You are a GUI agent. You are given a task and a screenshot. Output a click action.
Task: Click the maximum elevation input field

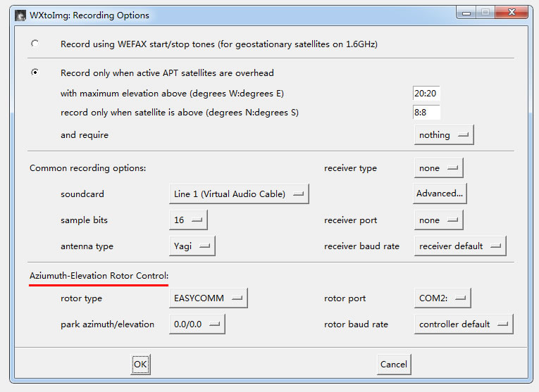coord(426,94)
